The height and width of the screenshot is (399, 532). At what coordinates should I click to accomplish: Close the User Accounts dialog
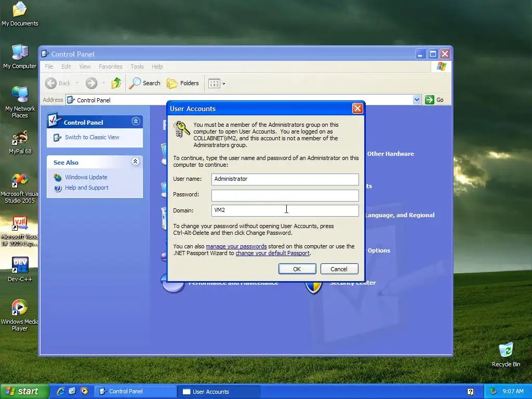[357, 109]
